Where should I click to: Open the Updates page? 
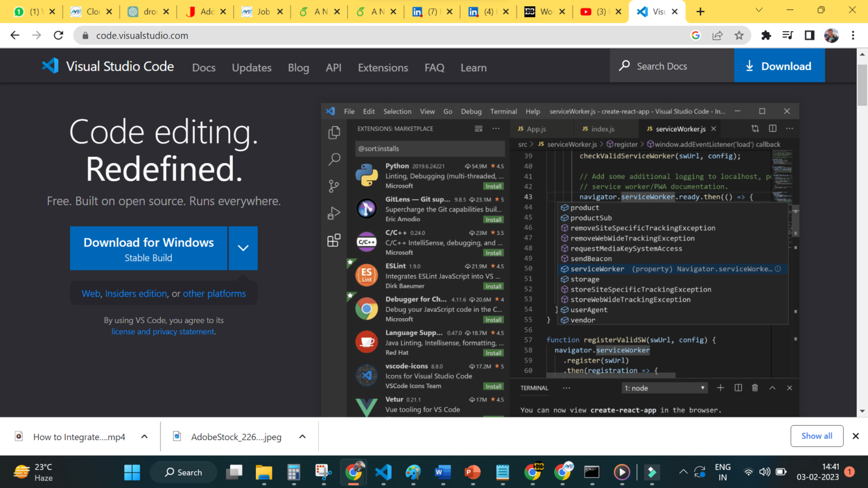(x=251, y=67)
